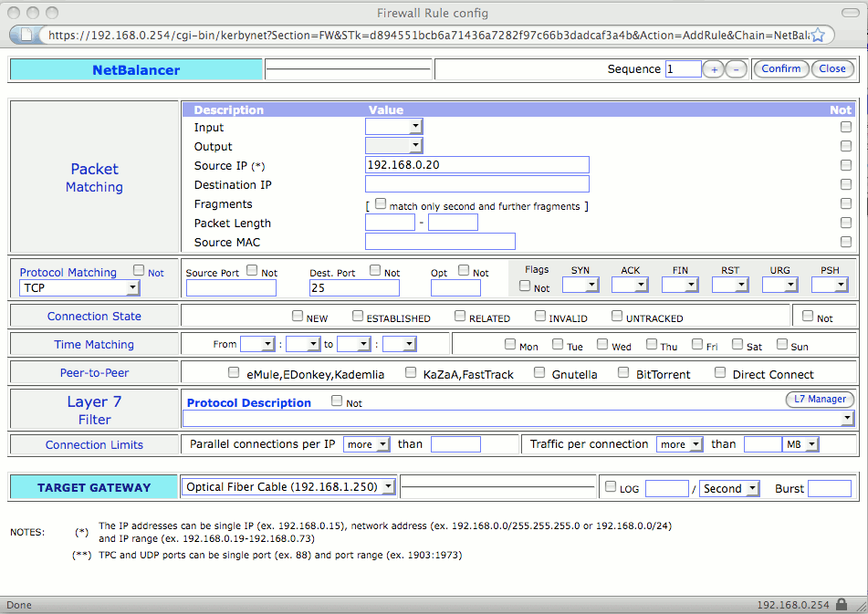This screenshot has height=614, width=868.
Task: Open the Output interface dropdown
Action: click(393, 145)
